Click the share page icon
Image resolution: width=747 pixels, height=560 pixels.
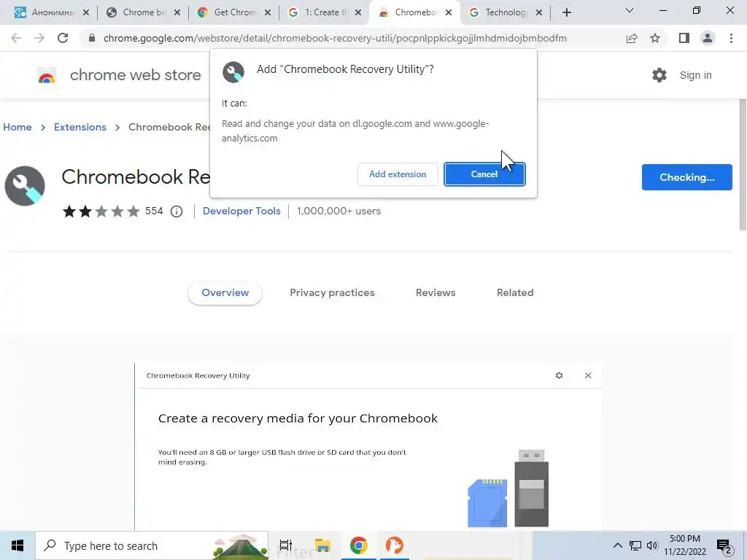click(x=632, y=38)
